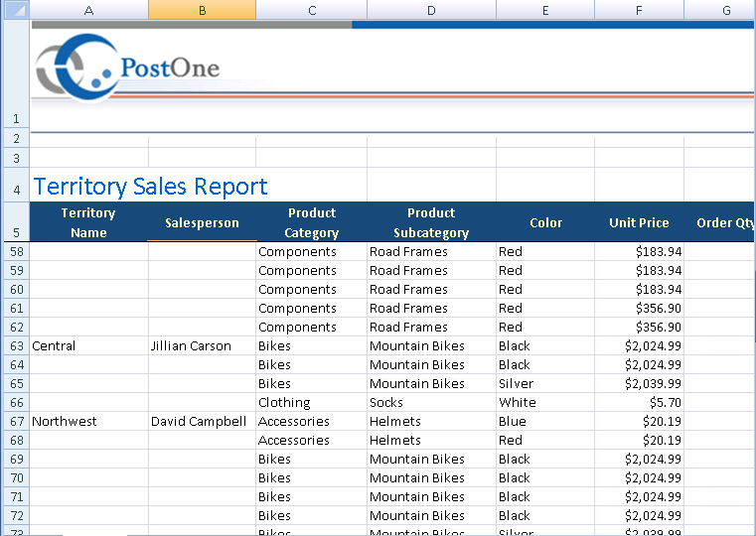Click the $2,039.99 price in row 65

coord(640,384)
